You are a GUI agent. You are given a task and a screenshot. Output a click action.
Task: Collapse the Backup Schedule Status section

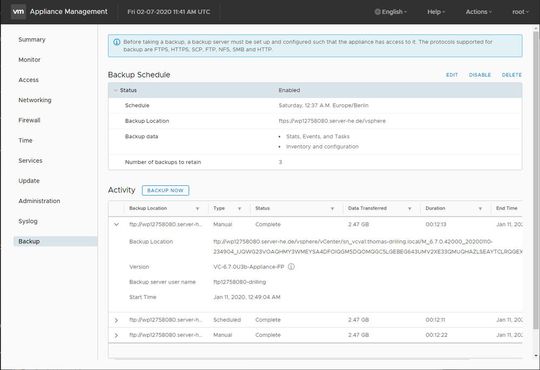[116, 90]
